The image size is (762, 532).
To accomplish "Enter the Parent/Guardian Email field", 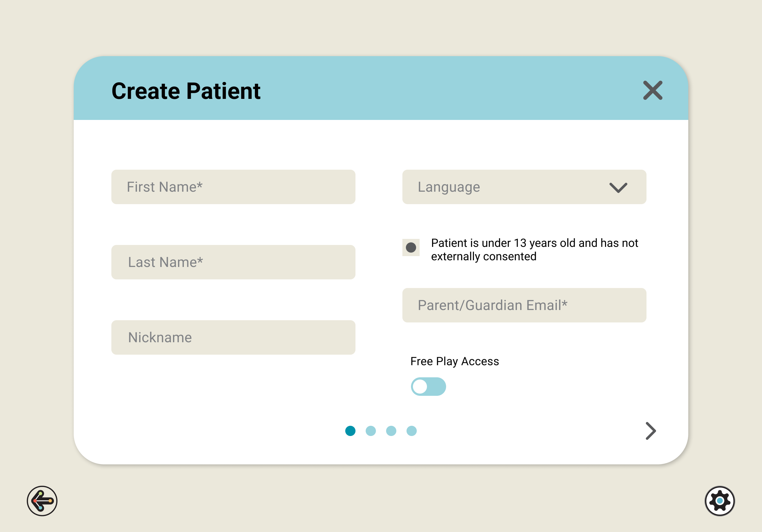I will (524, 305).
